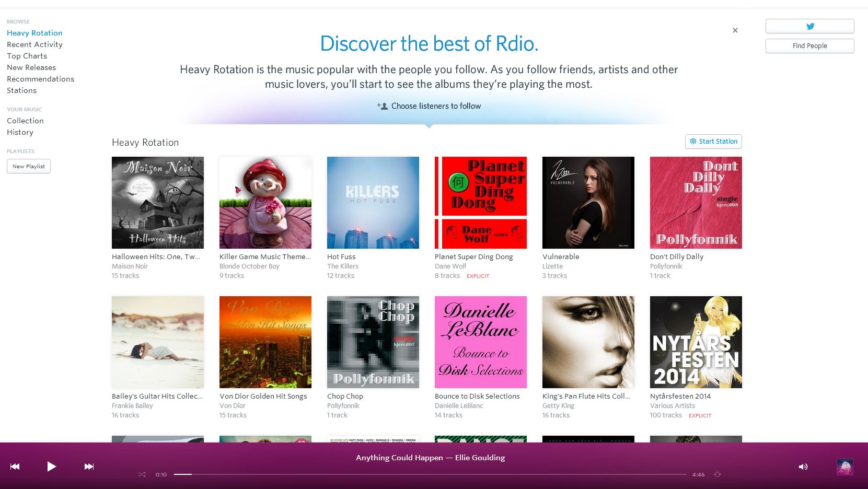Click the Various Artists link

point(673,406)
